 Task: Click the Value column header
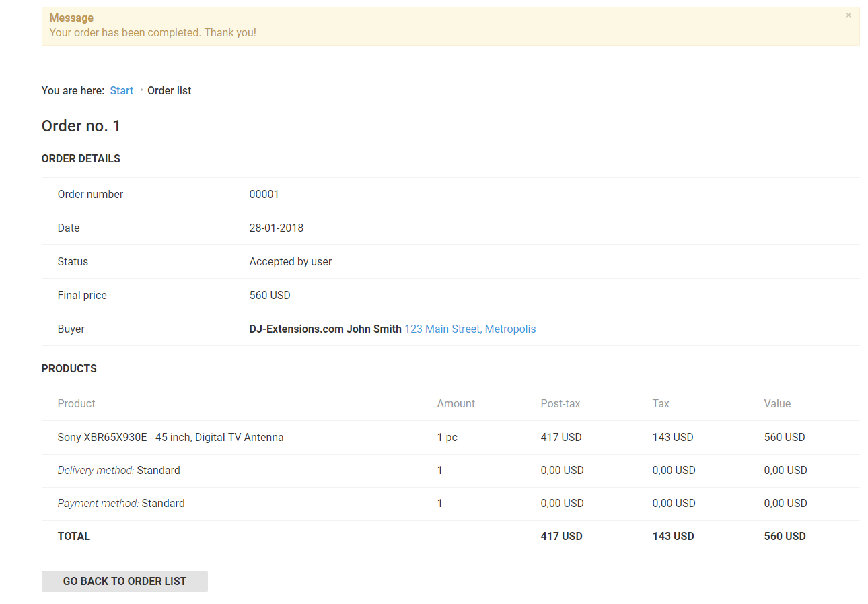(777, 403)
